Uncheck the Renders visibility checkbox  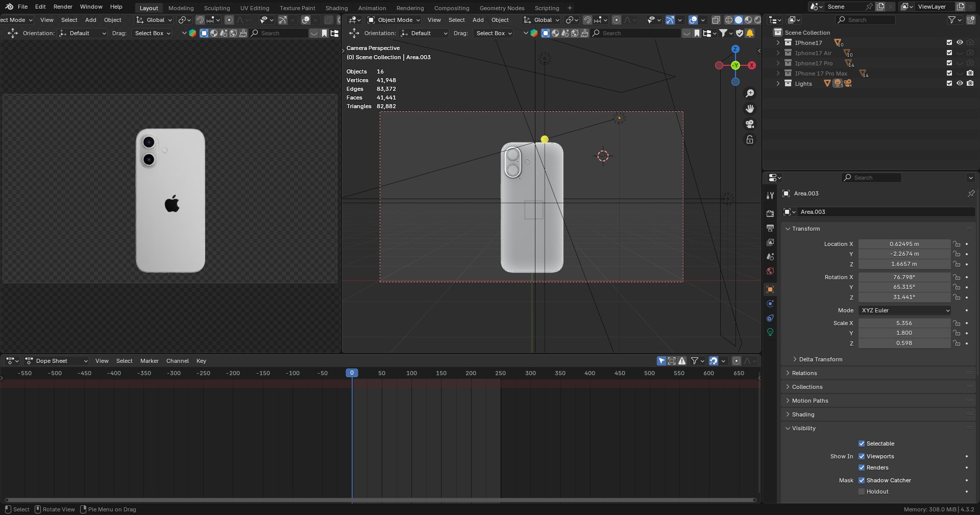pos(862,468)
